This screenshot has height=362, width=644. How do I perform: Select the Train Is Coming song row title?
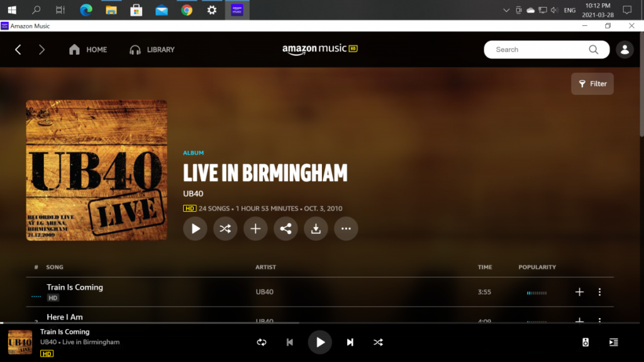tap(75, 287)
